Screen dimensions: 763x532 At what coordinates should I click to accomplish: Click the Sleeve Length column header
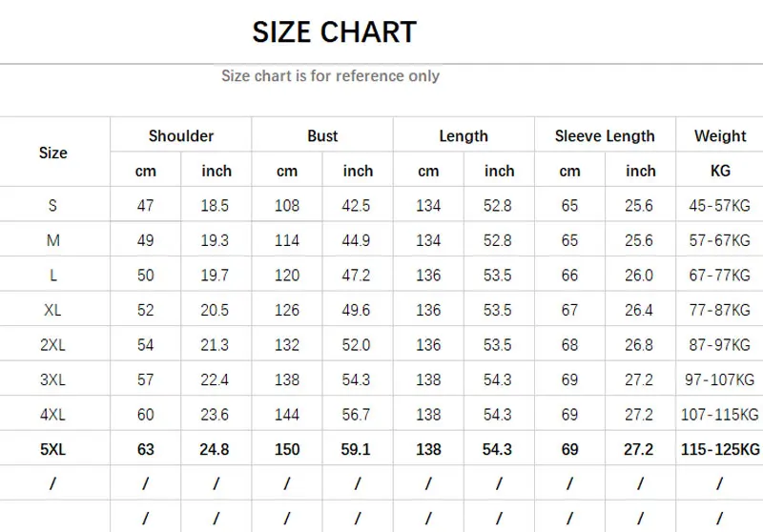click(605, 136)
